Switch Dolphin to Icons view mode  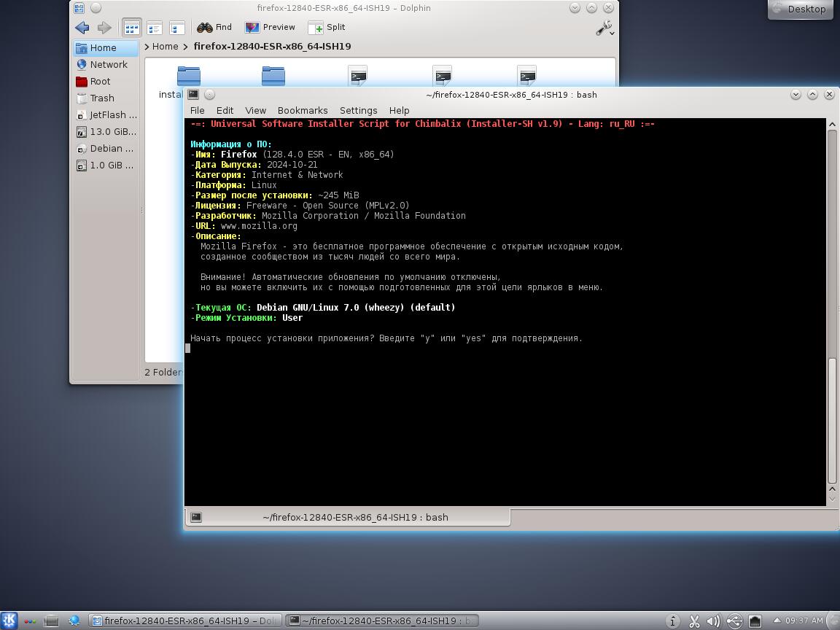point(131,28)
